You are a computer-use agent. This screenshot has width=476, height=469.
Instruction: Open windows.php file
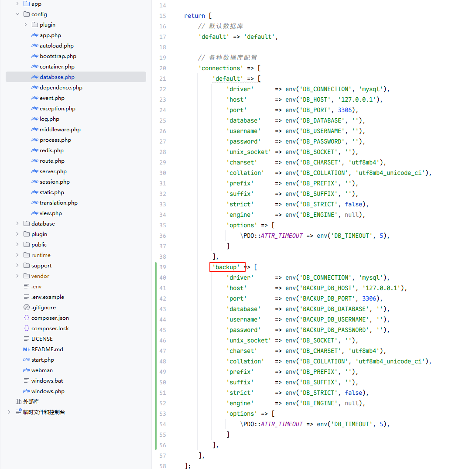point(48,391)
